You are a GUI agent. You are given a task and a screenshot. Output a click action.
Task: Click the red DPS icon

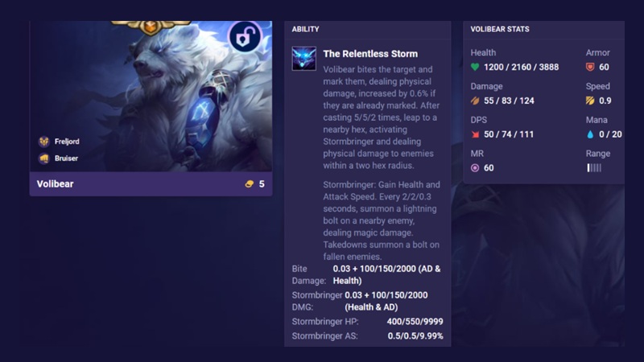click(x=475, y=134)
